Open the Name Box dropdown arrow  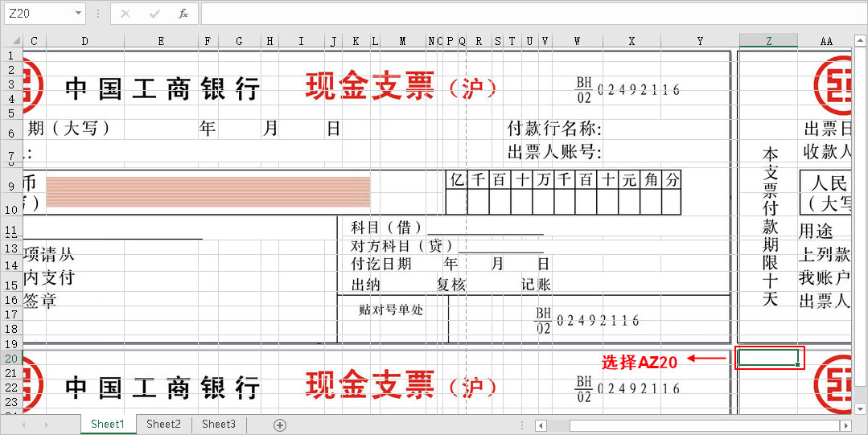[x=78, y=14]
